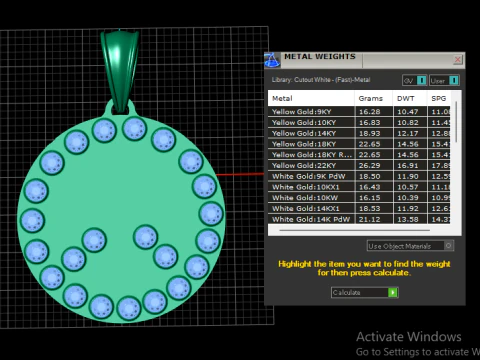Click the 26.29 grams cell

click(x=374, y=165)
